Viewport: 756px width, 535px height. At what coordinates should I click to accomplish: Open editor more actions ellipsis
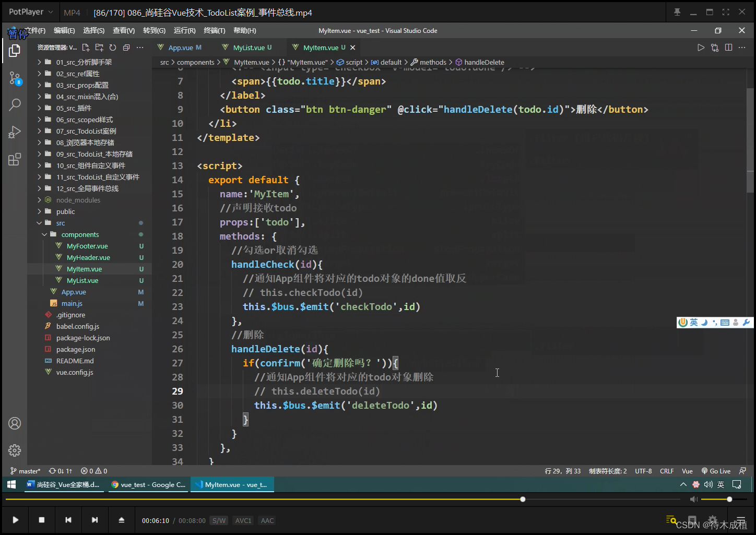(x=742, y=47)
